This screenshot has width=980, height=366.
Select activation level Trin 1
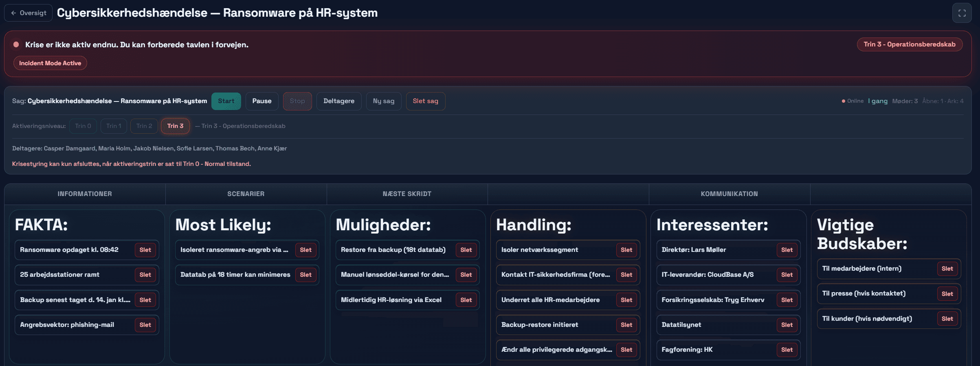tap(114, 126)
